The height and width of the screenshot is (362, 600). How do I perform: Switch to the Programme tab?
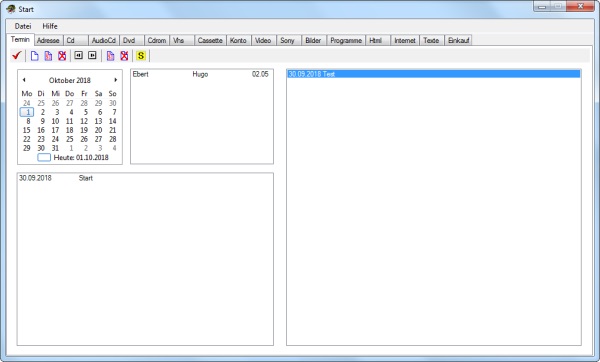346,41
